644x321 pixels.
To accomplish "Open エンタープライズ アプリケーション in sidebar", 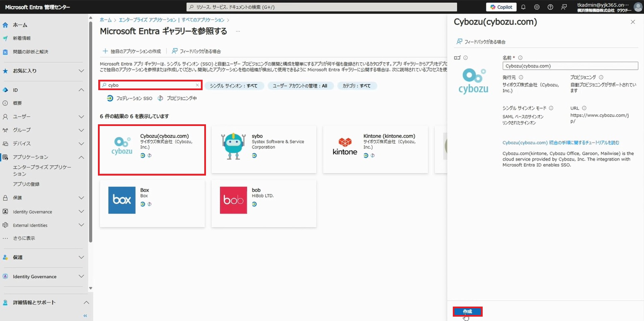I will [x=42, y=170].
